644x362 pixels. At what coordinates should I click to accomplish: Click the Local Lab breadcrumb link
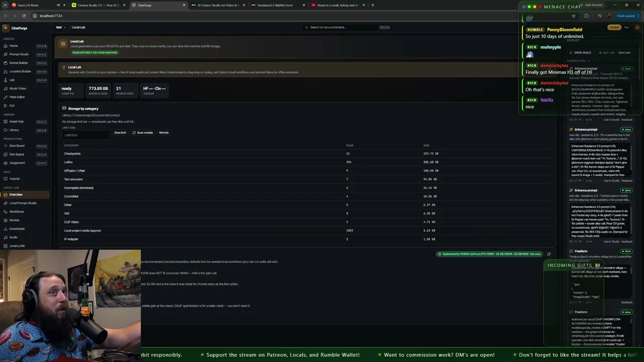click(x=78, y=27)
